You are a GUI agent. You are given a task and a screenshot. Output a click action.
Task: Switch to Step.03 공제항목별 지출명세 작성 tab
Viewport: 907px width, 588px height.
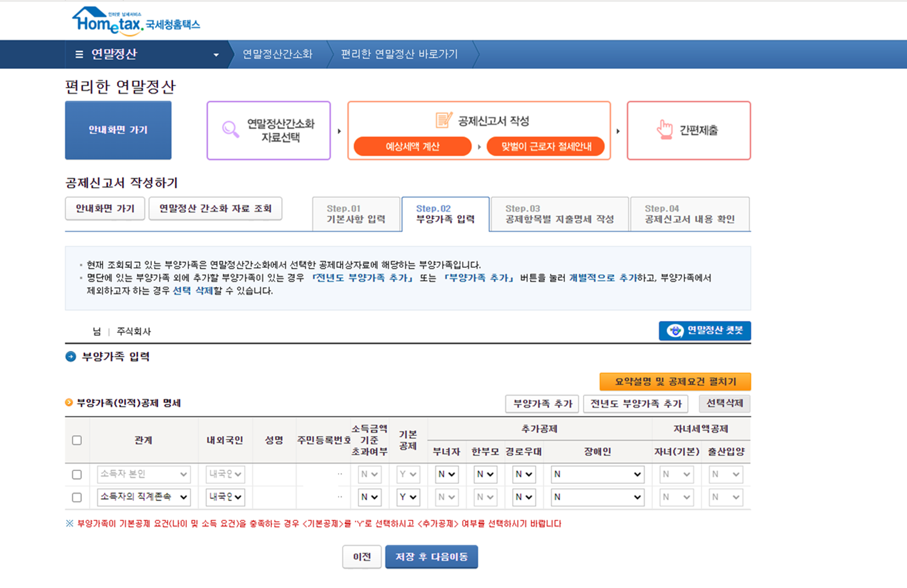(559, 214)
